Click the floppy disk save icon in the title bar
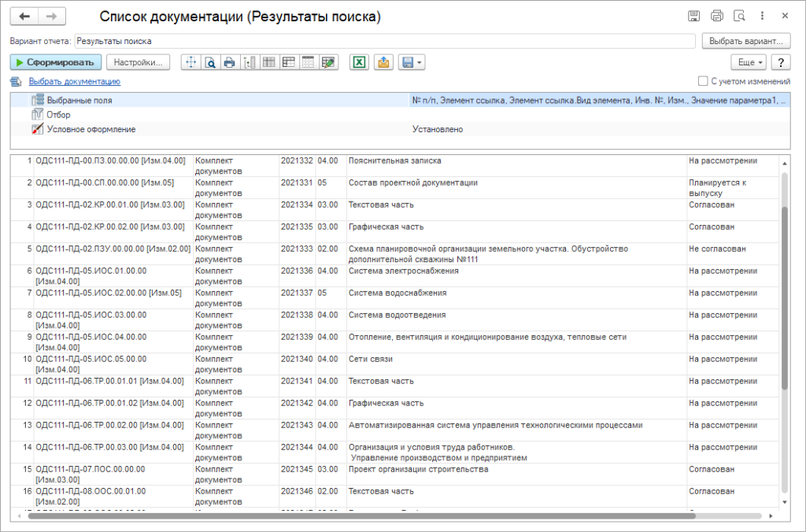The width and height of the screenshot is (806, 532). (694, 16)
